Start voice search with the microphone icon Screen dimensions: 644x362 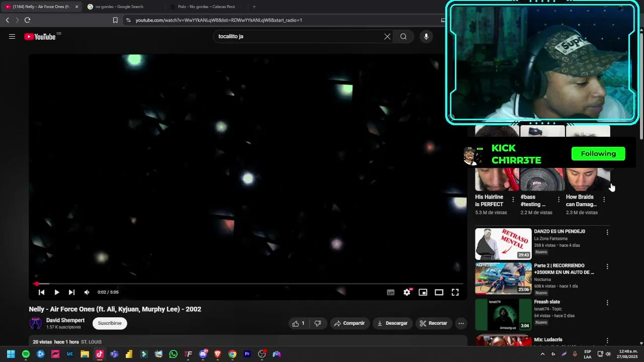pyautogui.click(x=426, y=36)
